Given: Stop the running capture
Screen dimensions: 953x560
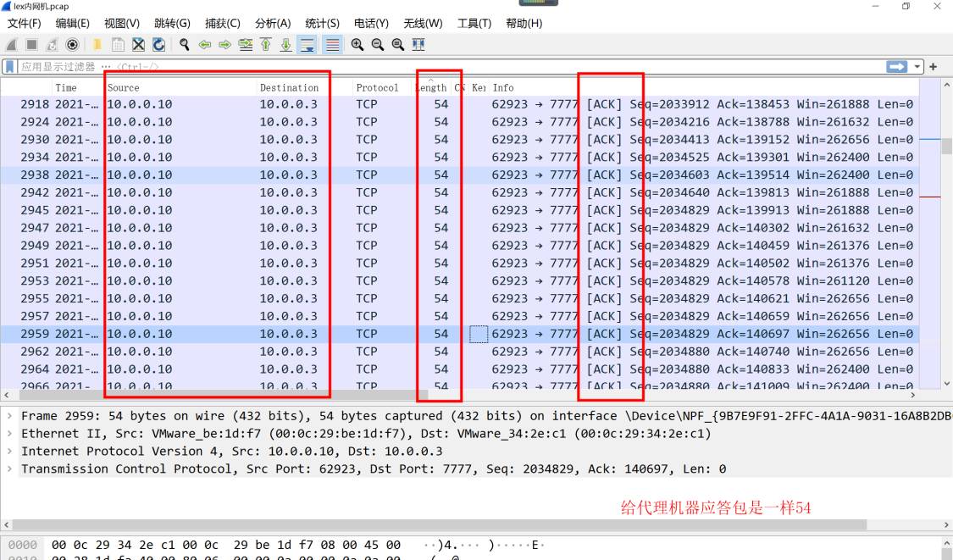Looking at the screenshot, I should pos(31,44).
